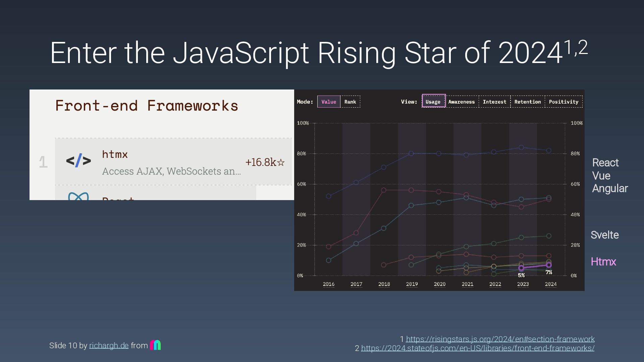This screenshot has height=362, width=644.
Task: Open the Retention view
Action: click(528, 102)
